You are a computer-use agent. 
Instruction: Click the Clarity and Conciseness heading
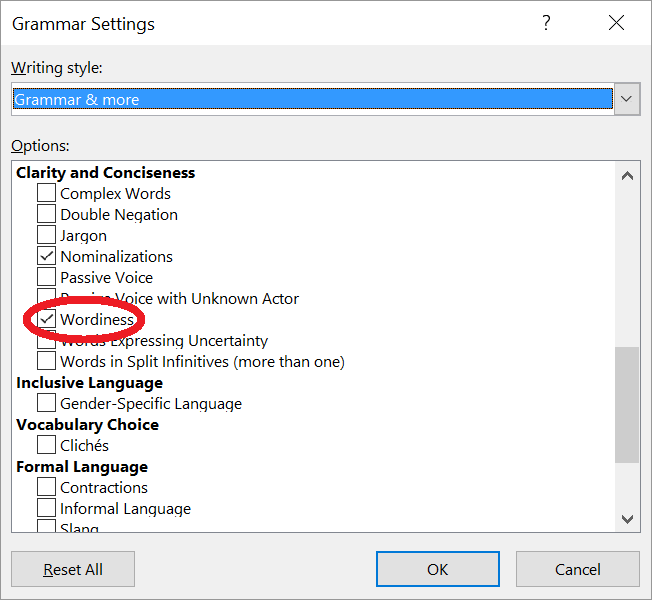click(x=106, y=173)
